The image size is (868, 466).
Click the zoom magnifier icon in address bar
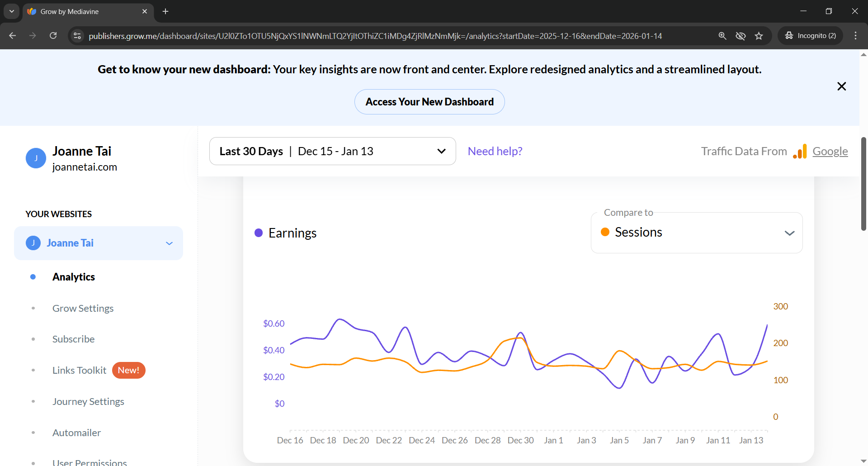[722, 36]
